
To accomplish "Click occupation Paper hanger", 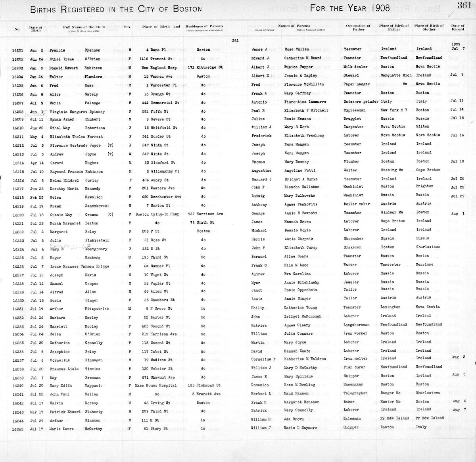I will (x=357, y=84).
